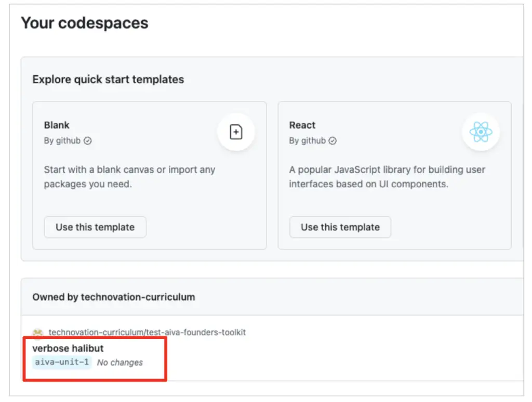Click the Blank template title
This screenshot has height=402, width=532.
(57, 125)
